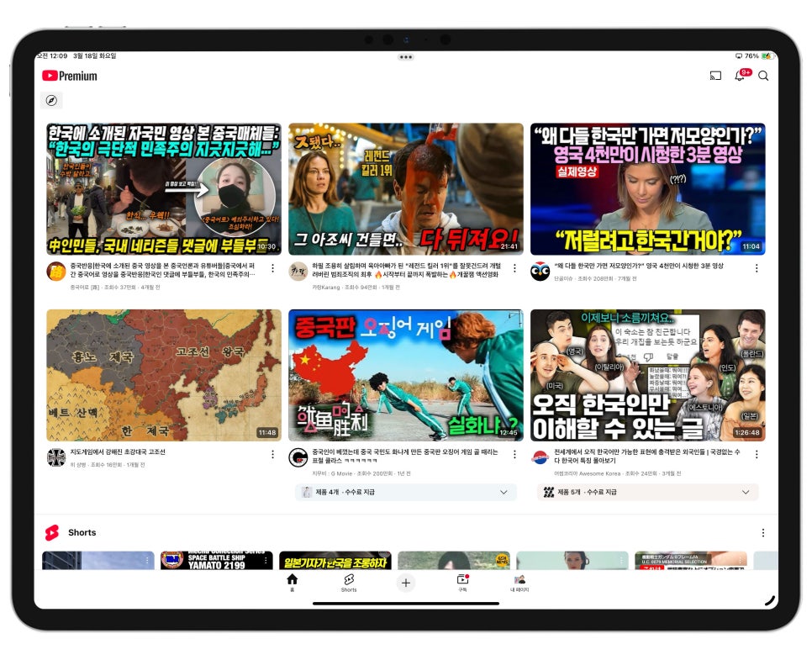Screen dimensions: 812x660
Task: Play 중국판 오징어 게임 video thumbnail
Action: point(405,376)
